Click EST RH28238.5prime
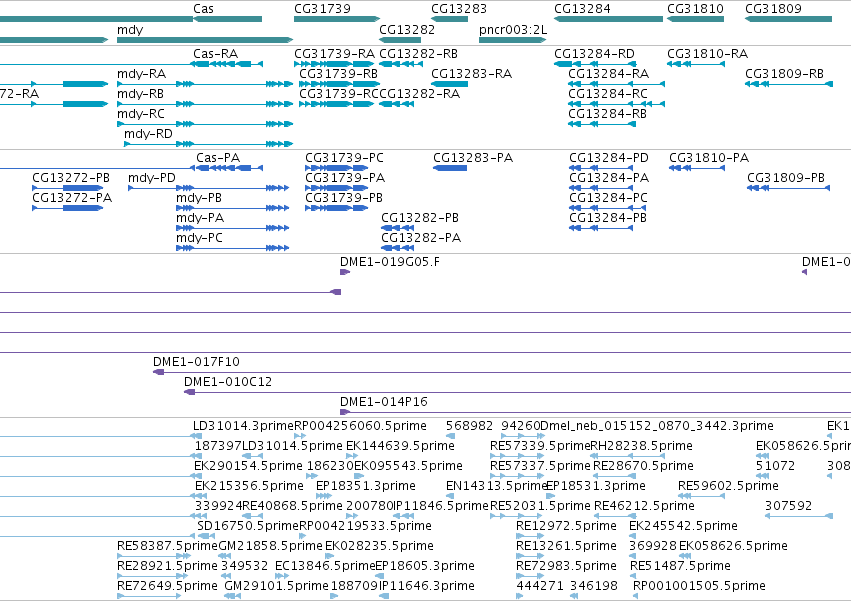The height and width of the screenshot is (601, 851). (x=641, y=446)
